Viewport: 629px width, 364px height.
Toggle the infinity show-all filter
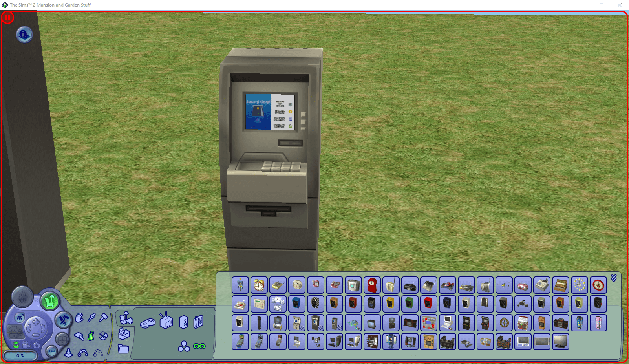(x=199, y=346)
